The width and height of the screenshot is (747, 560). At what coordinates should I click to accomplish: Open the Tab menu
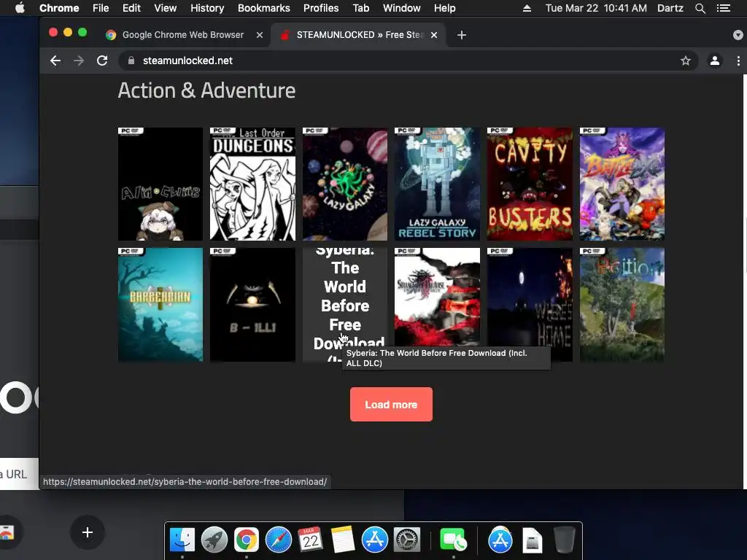coord(360,8)
